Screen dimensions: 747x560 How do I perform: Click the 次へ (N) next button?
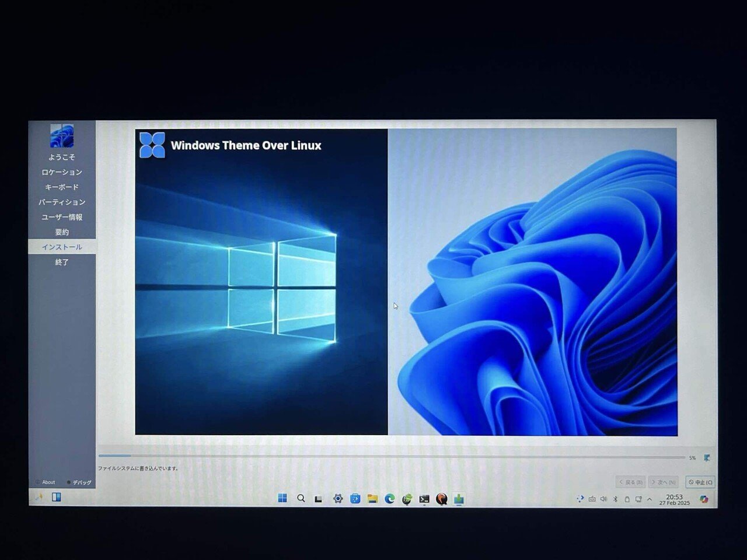[664, 482]
